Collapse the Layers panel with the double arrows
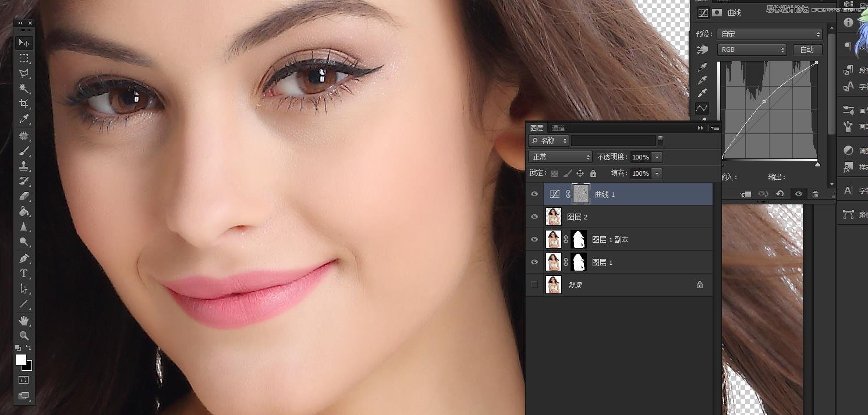 tap(701, 127)
